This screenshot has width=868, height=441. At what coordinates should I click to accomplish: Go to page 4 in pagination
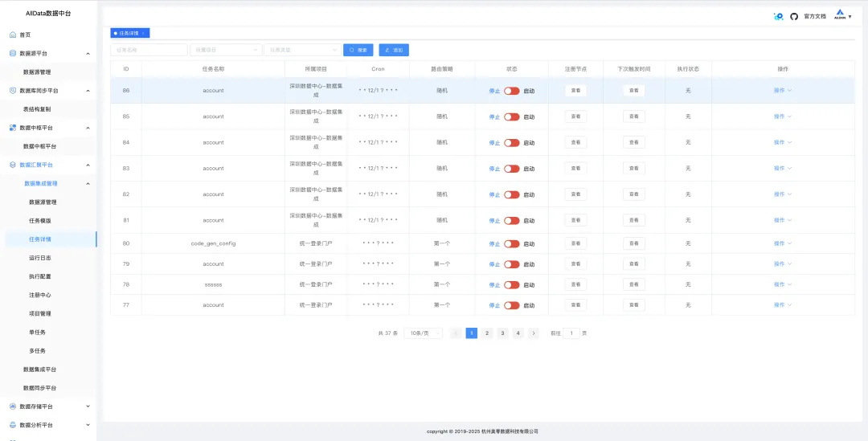click(518, 333)
